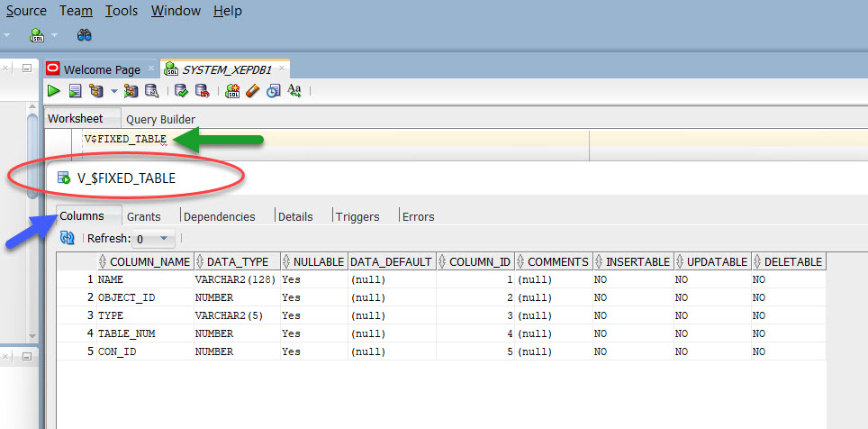Click the Commit icon
Image resolution: width=868 pixels, height=429 pixels.
(x=182, y=91)
